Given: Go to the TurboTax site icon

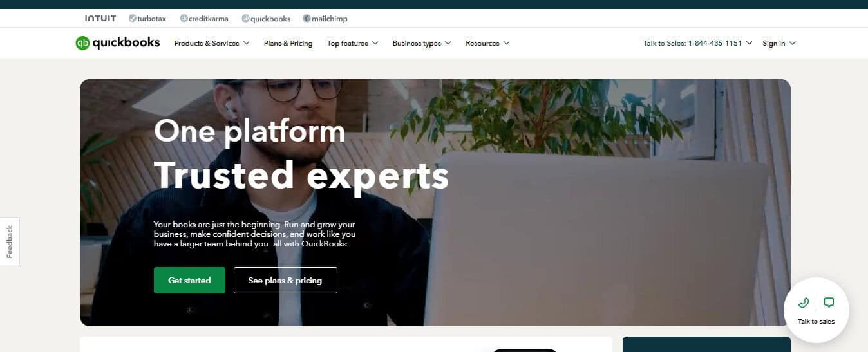Looking at the screenshot, I should click(x=132, y=19).
